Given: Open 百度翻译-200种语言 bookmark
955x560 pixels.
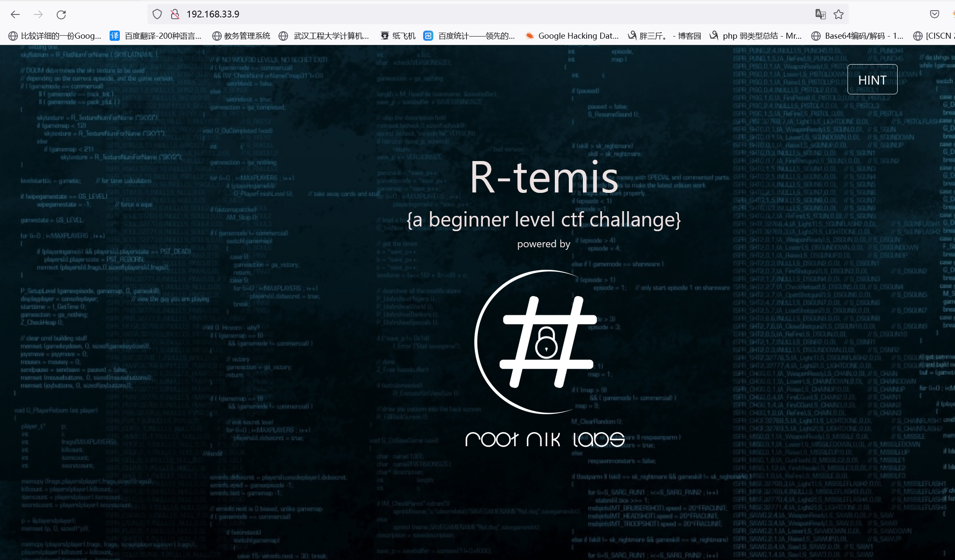Looking at the screenshot, I should pyautogui.click(x=156, y=36).
